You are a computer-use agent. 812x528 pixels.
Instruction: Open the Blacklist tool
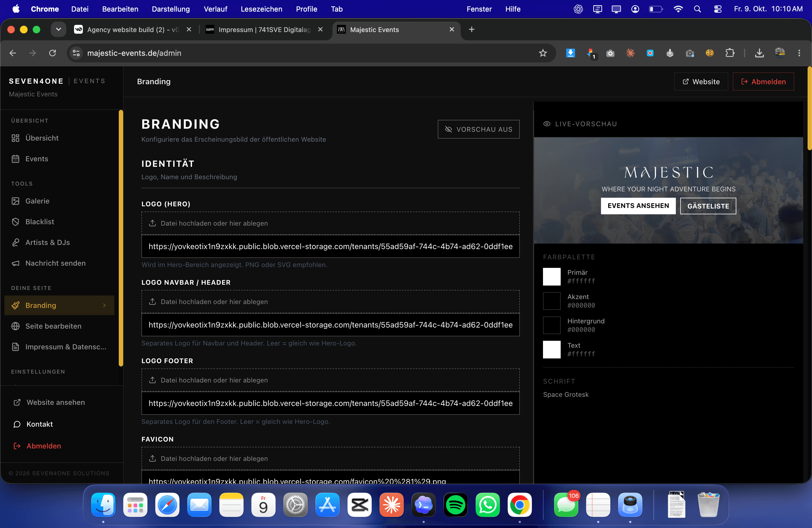[x=59, y=222]
